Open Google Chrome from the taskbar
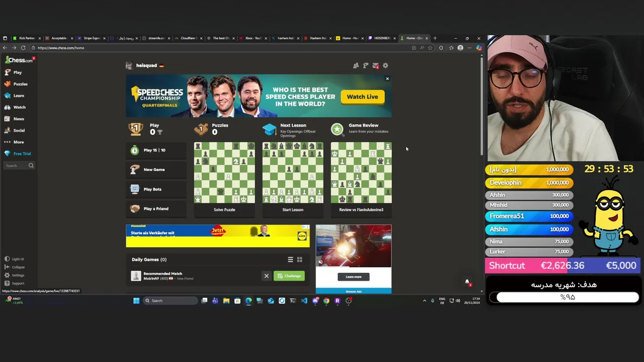The image size is (644, 362). click(326, 301)
